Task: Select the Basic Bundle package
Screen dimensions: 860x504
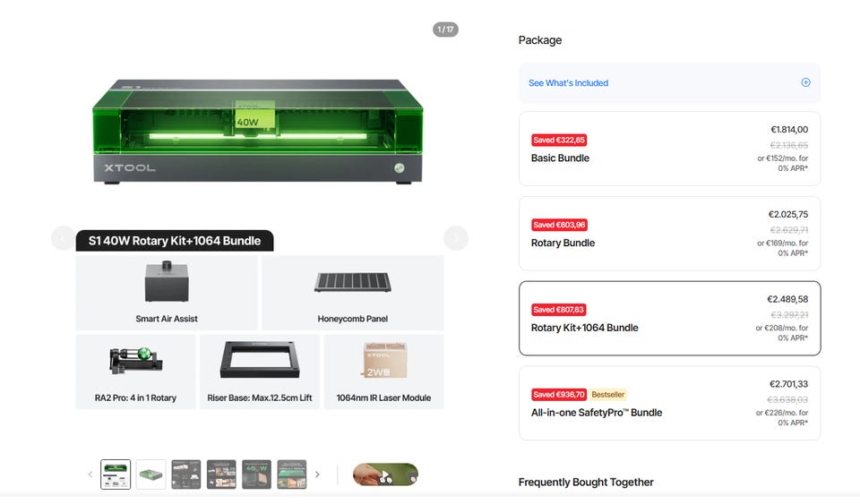Action: (x=670, y=149)
